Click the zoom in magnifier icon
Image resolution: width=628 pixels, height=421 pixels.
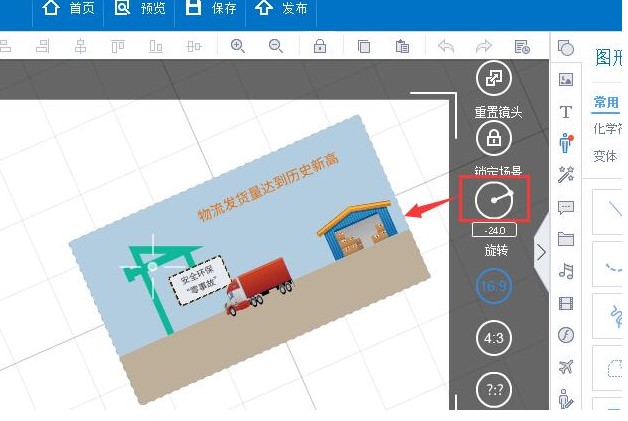(238, 46)
